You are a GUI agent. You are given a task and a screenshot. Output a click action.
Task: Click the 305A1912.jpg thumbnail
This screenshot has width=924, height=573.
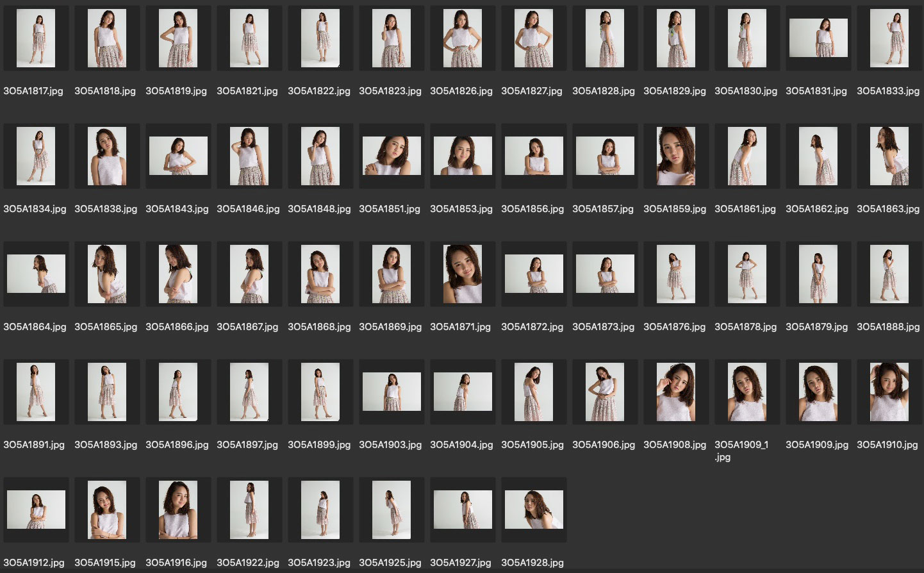pyautogui.click(x=36, y=510)
